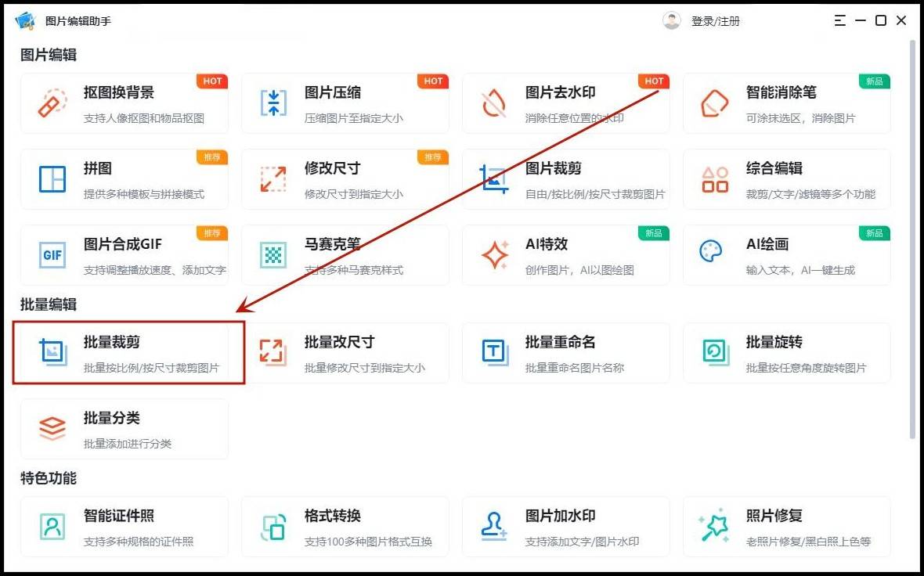Click the 新品 badge on AI特效
This screenshot has height=576, width=924.
tap(654, 233)
